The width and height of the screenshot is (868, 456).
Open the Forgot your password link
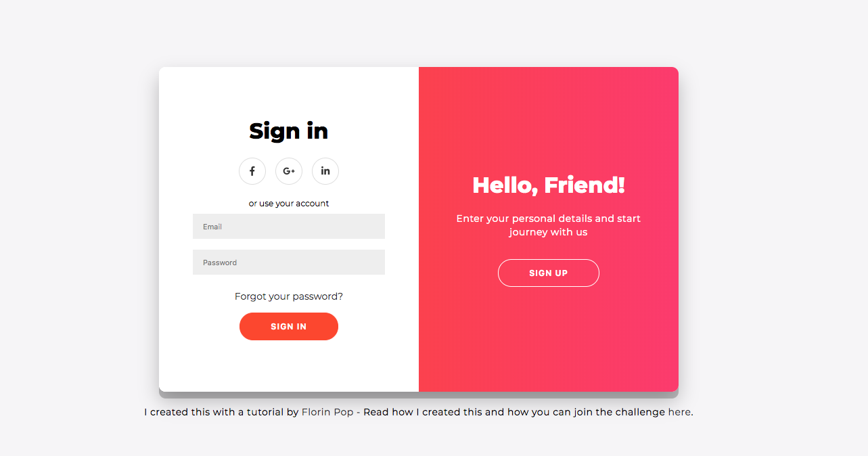(x=289, y=296)
